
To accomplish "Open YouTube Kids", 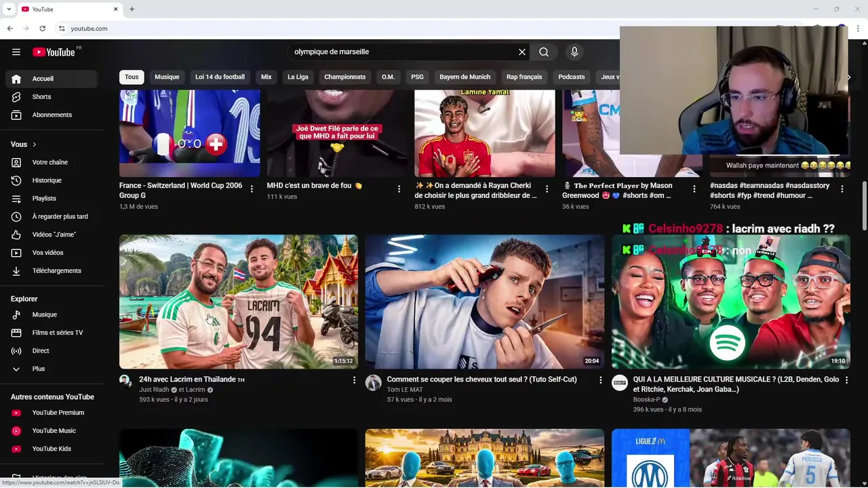I will (52, 449).
